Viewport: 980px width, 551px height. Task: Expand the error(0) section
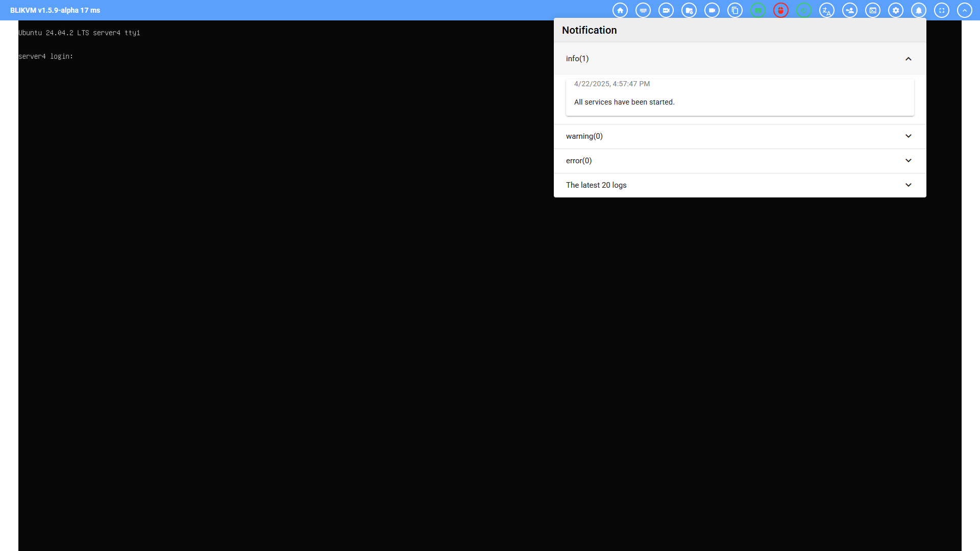pyautogui.click(x=908, y=161)
